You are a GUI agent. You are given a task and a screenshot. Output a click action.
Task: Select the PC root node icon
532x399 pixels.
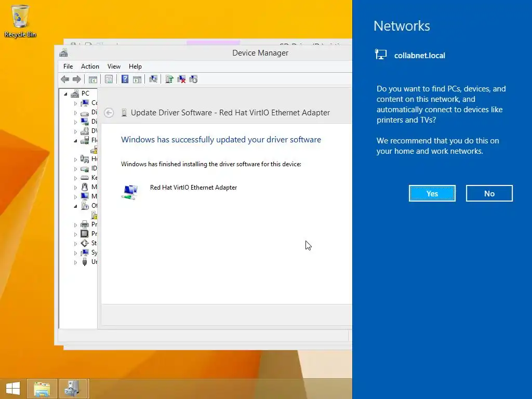tap(75, 94)
